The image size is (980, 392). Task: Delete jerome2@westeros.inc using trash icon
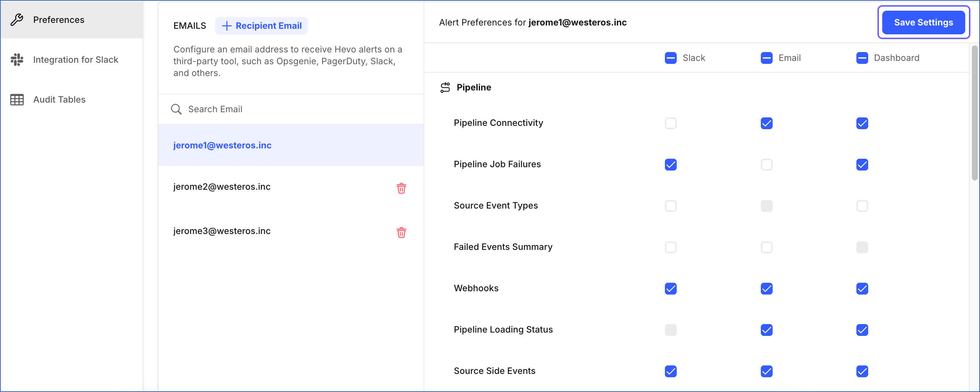pyautogui.click(x=401, y=188)
